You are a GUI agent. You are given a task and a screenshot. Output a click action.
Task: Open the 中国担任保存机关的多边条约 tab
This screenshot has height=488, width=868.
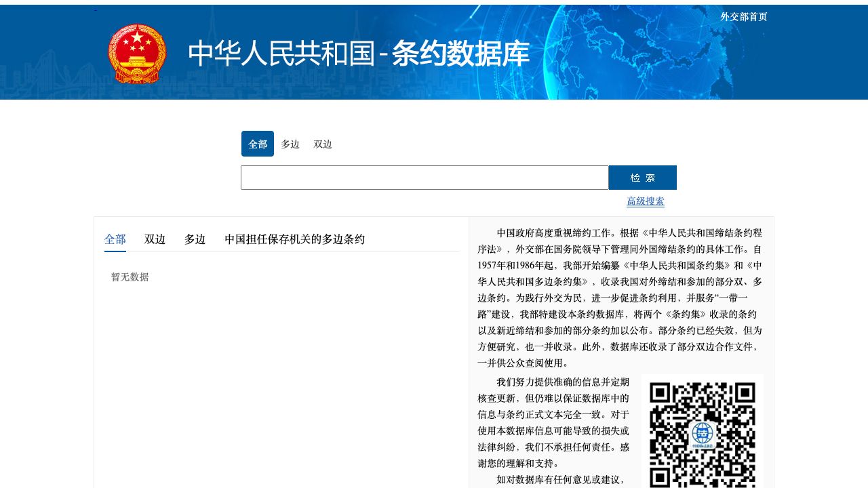[295, 239]
